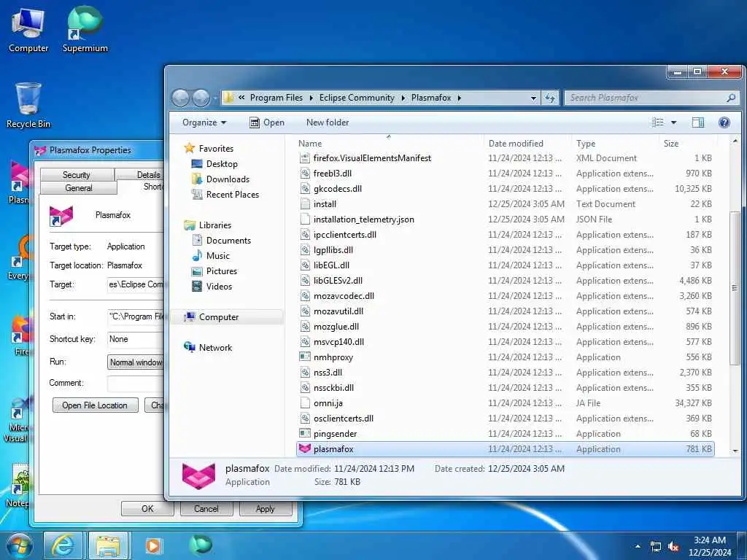Viewport: 747px width, 560px height.
Task: Sort by the Size column header
Action: 687,144
